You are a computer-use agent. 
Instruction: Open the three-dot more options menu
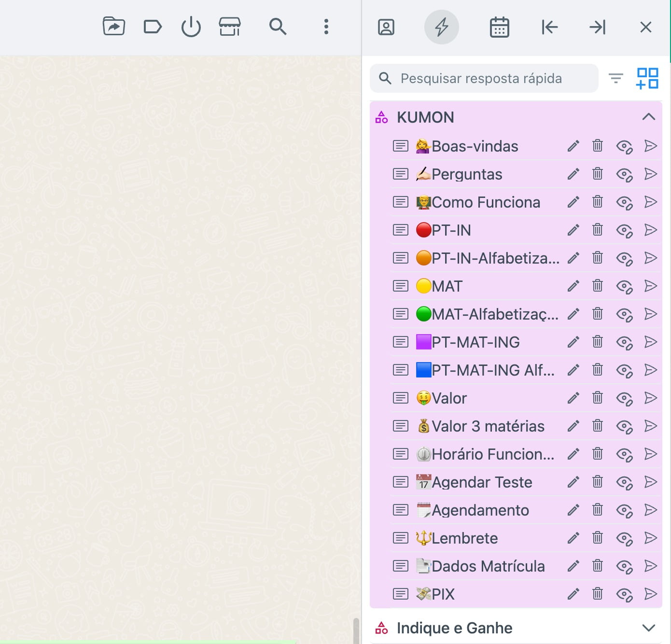(326, 27)
